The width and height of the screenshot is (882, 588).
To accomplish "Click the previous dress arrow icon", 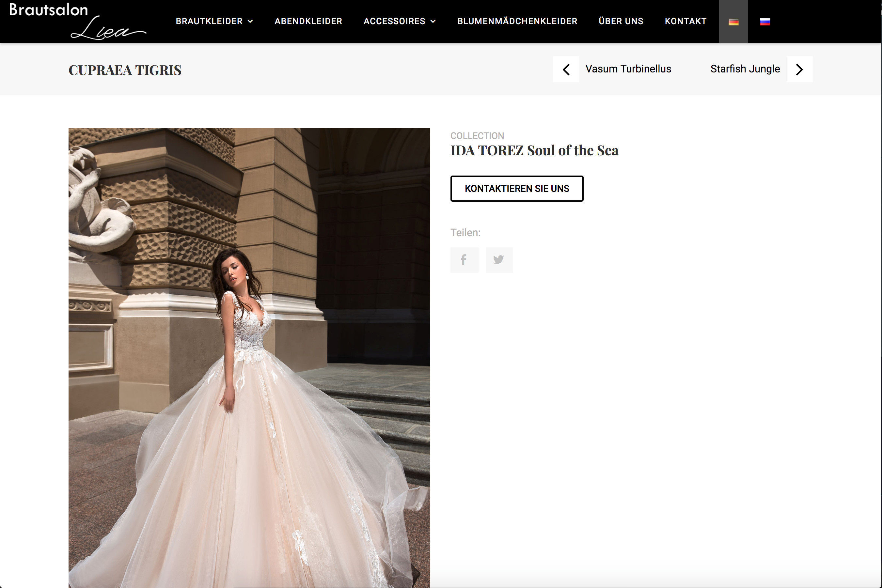I will (566, 70).
